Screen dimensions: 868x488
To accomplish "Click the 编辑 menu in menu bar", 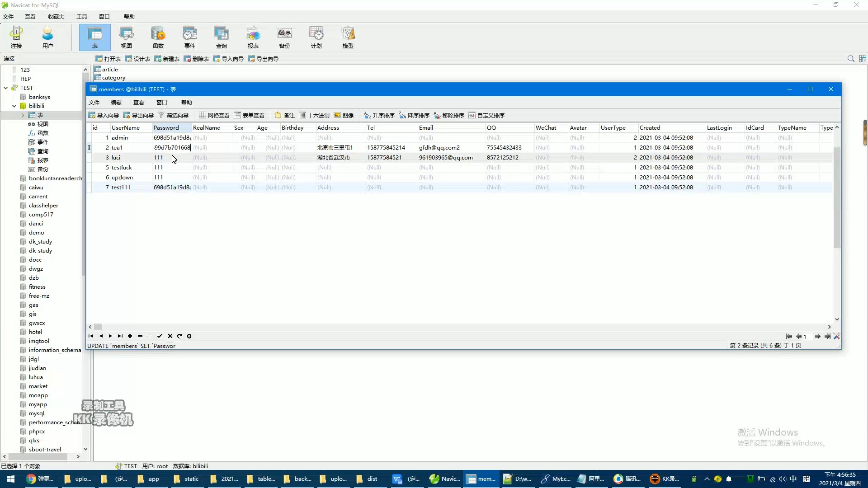I will [116, 102].
